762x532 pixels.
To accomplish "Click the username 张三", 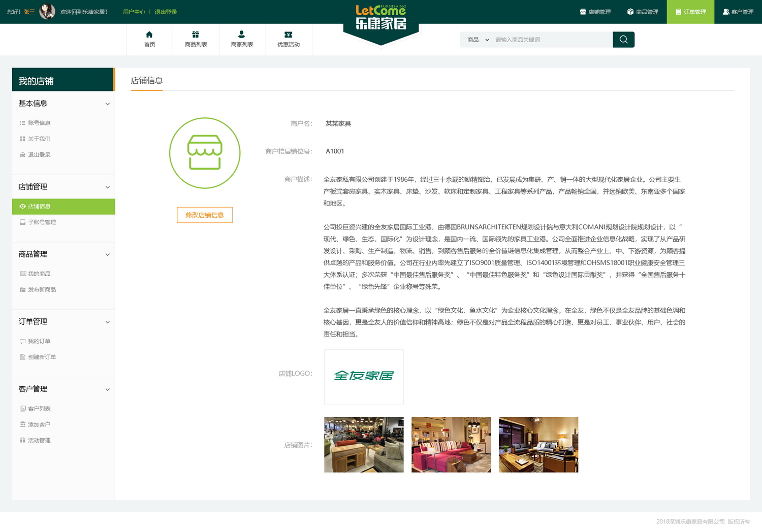I will pyautogui.click(x=29, y=12).
